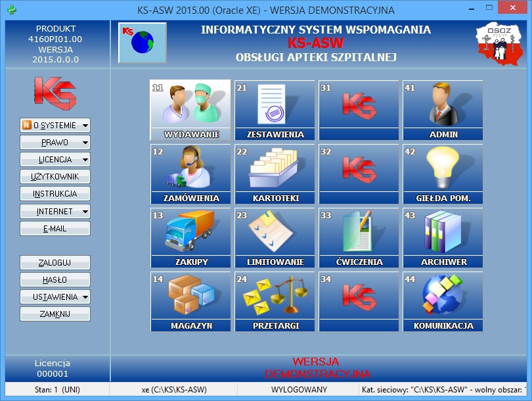
Task: Click the Giełda Pom. lightbulb tile
Action: point(443,174)
